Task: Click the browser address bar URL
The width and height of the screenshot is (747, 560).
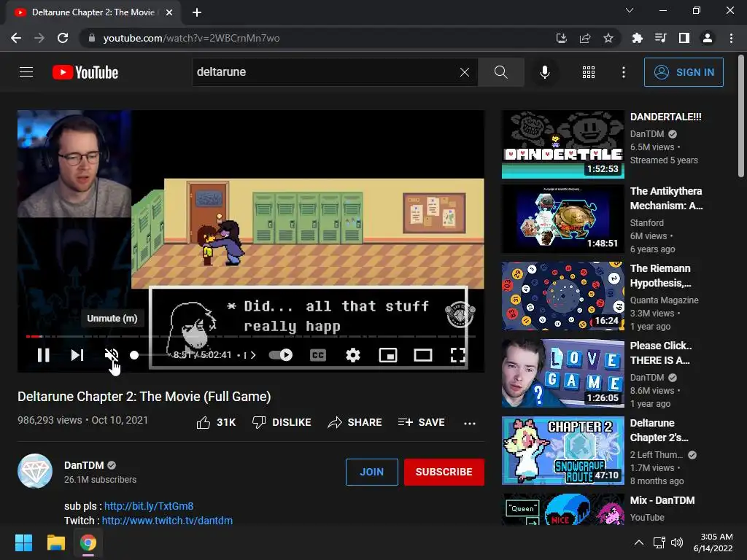Action: [x=192, y=38]
